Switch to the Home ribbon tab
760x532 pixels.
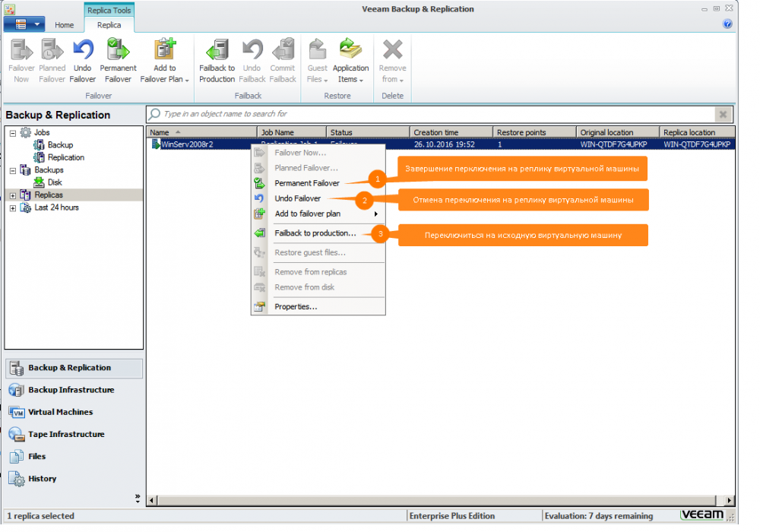pos(64,25)
